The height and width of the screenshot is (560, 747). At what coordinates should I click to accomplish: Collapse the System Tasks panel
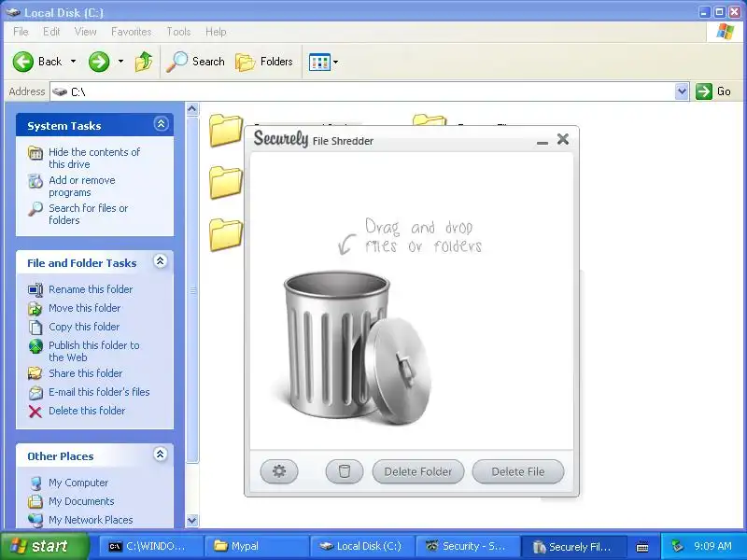[161, 124]
